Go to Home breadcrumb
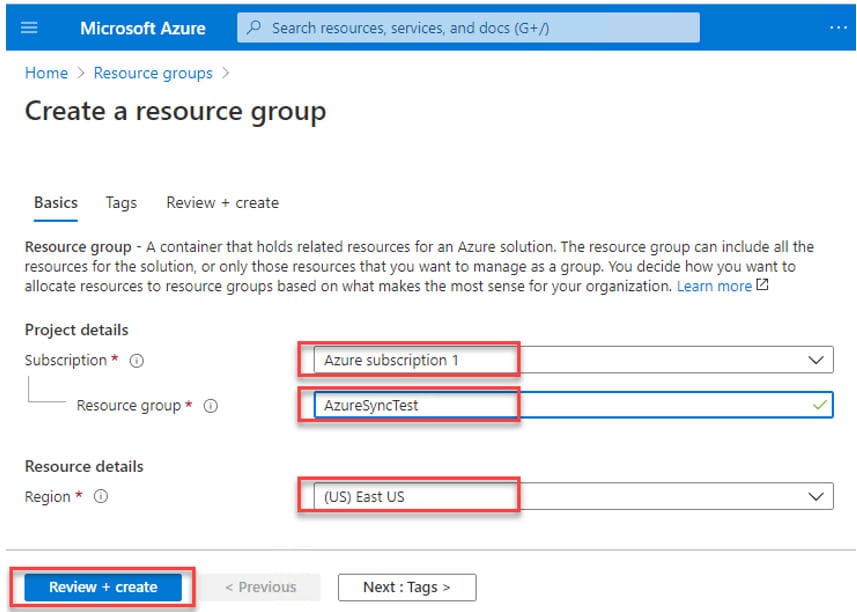857x612 pixels. pyautogui.click(x=46, y=73)
